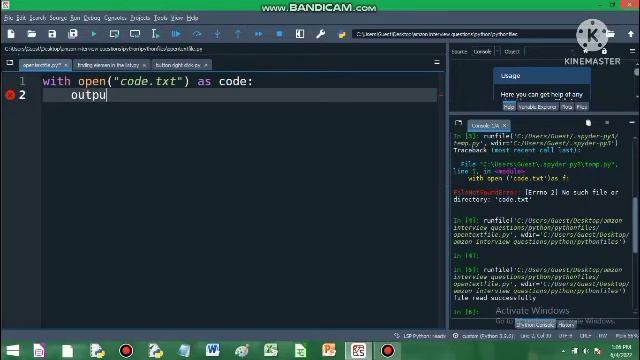
Task: Stop debugging with the square icon
Action: [x=279, y=34]
